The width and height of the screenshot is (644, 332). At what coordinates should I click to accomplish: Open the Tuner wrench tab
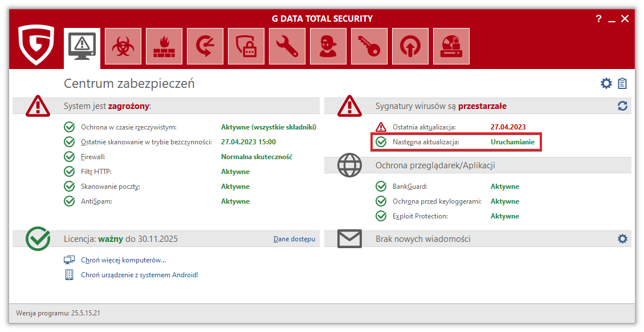[287, 46]
